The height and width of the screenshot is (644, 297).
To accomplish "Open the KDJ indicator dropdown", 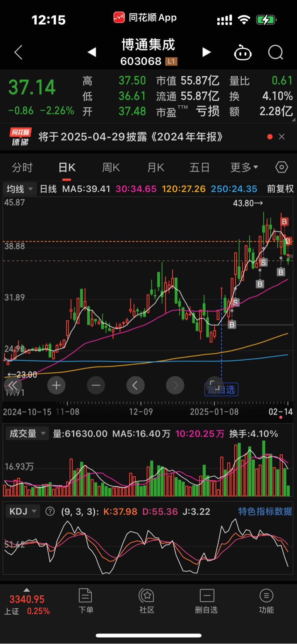I will 23,512.
